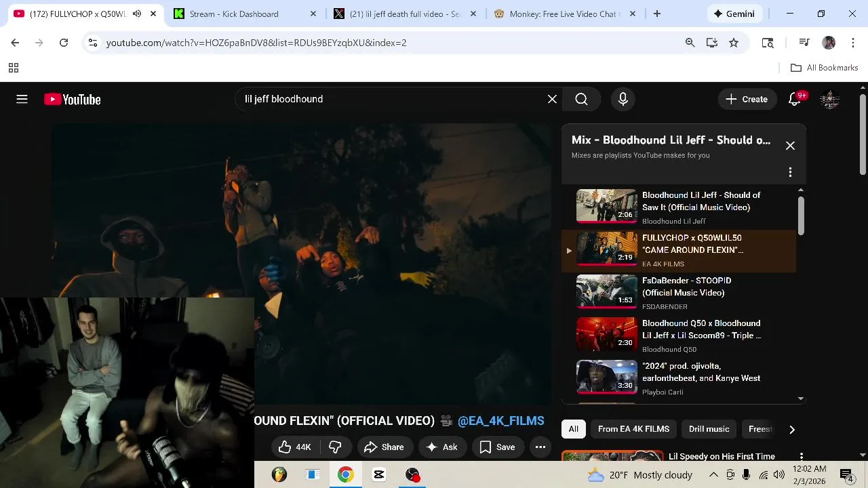Image resolution: width=868 pixels, height=488 pixels.
Task: View site information in address bar
Action: click(92, 43)
